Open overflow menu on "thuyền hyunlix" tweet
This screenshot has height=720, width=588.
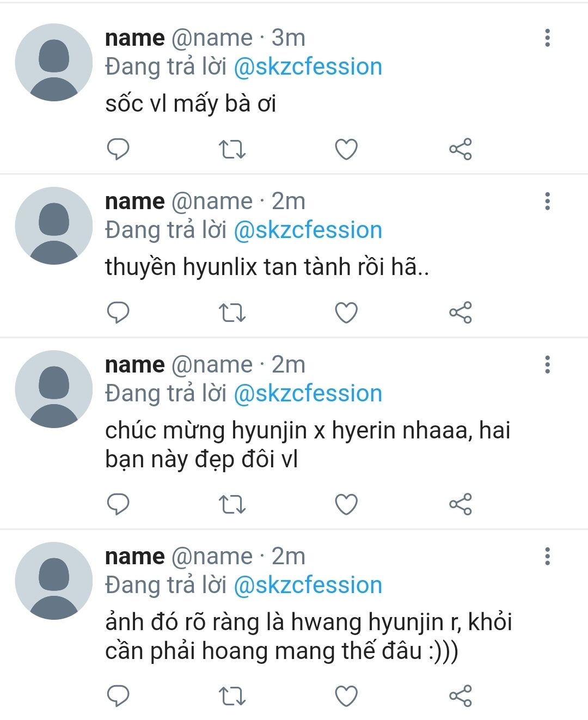tap(547, 202)
